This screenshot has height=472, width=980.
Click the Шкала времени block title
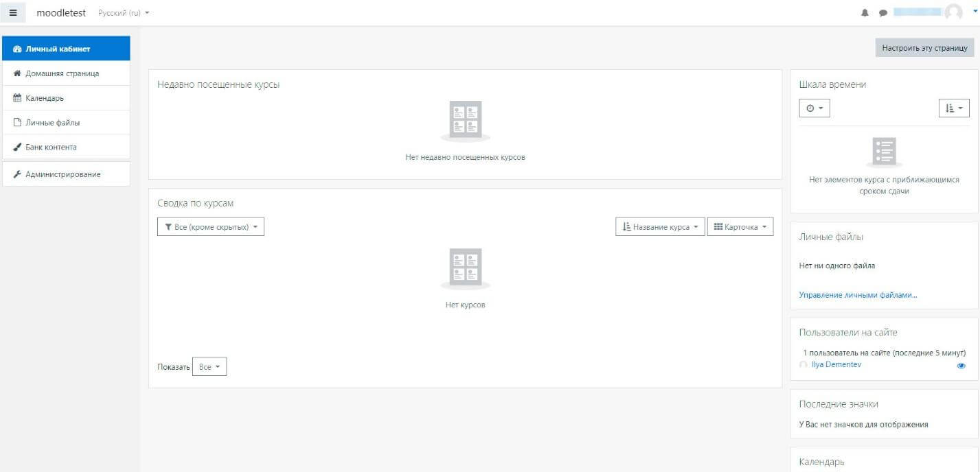(x=832, y=85)
